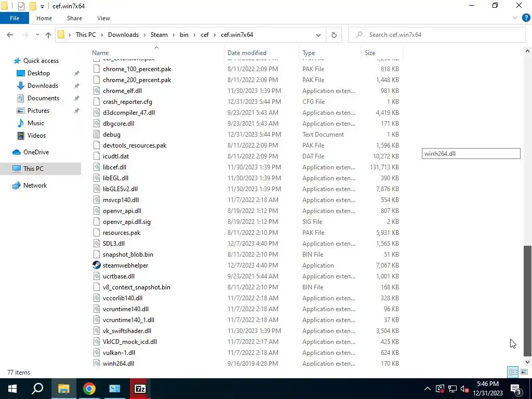Sort by the Size column header
This screenshot has width=532, height=399.
370,53
